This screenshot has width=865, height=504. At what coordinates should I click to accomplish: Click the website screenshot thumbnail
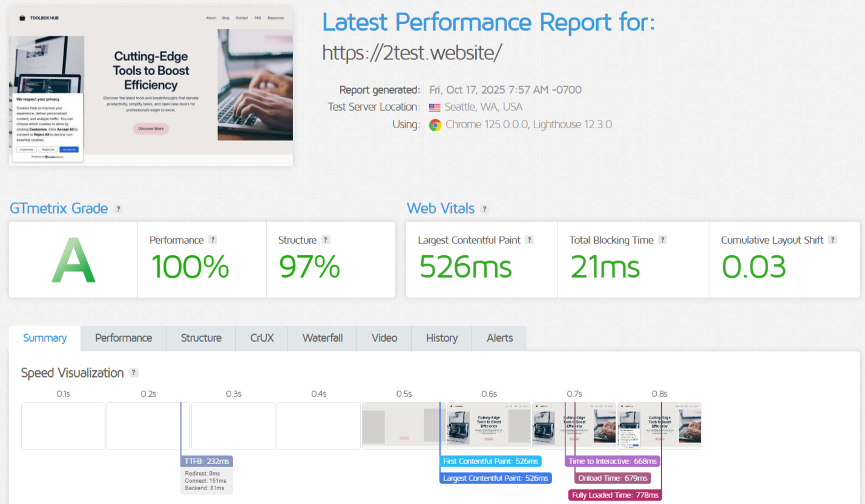tap(151, 87)
